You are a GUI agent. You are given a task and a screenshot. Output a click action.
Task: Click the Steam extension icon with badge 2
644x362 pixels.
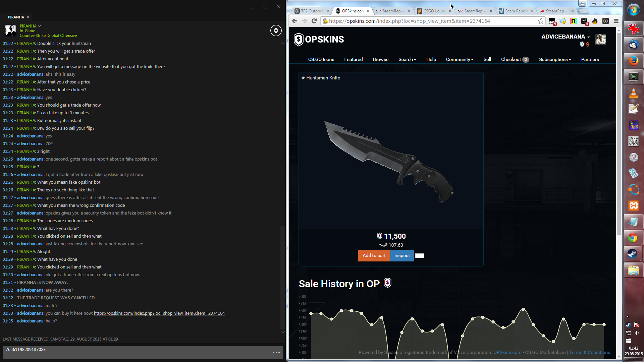[x=584, y=21]
